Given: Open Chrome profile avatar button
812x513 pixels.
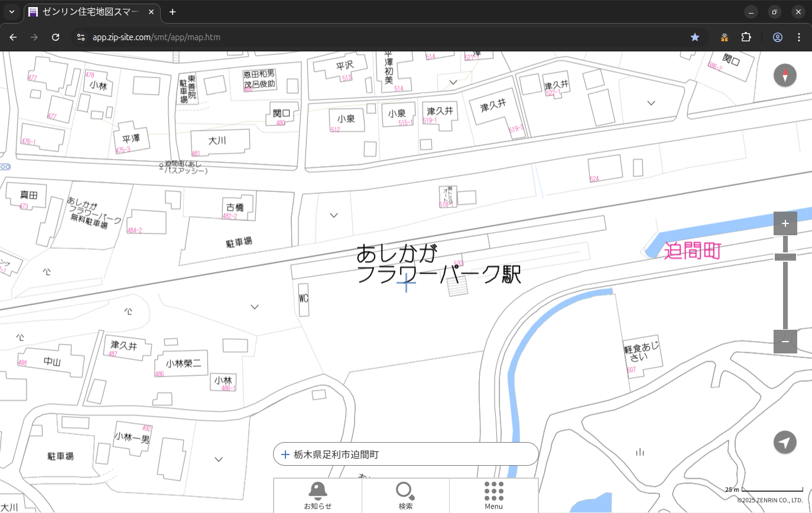Looking at the screenshot, I should point(777,37).
